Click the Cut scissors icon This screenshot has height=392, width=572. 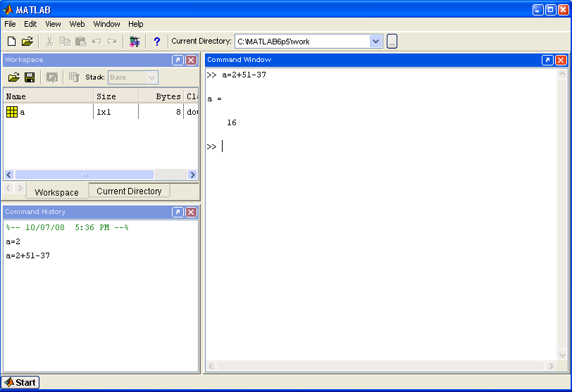49,42
